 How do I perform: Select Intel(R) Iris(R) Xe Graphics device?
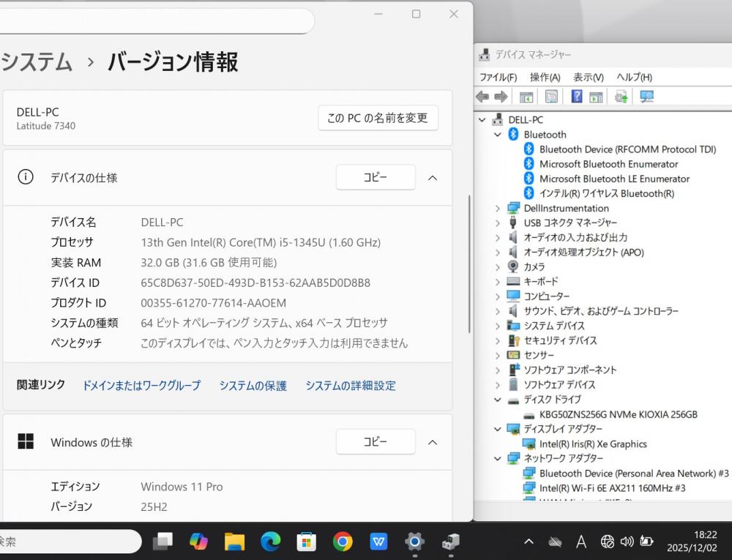point(593,444)
